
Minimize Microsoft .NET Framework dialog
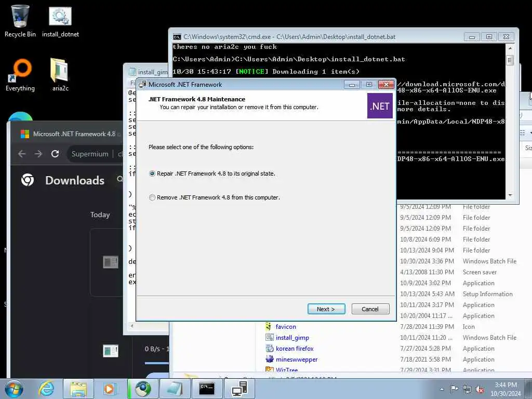352,85
